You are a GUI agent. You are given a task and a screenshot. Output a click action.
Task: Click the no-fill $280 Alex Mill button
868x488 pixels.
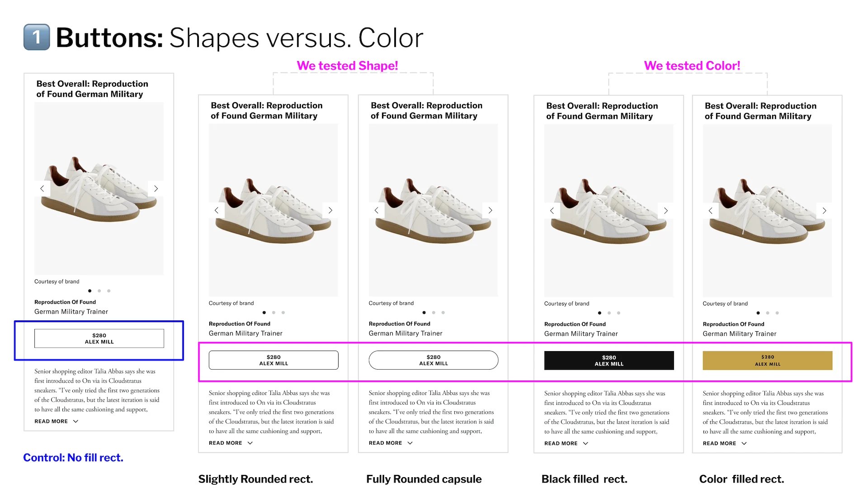pyautogui.click(x=99, y=338)
